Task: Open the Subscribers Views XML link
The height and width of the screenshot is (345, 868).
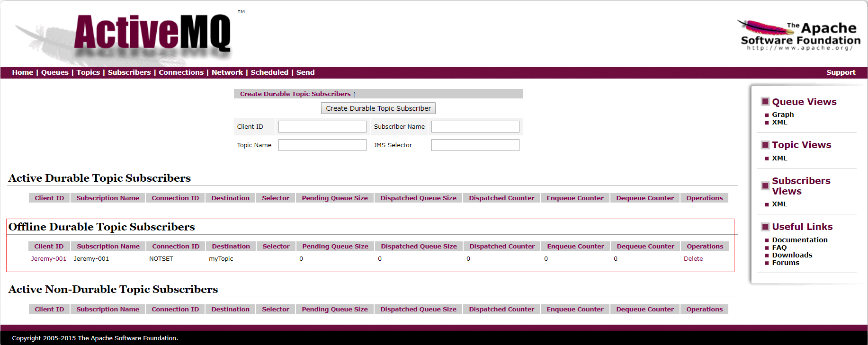Action: coord(779,204)
